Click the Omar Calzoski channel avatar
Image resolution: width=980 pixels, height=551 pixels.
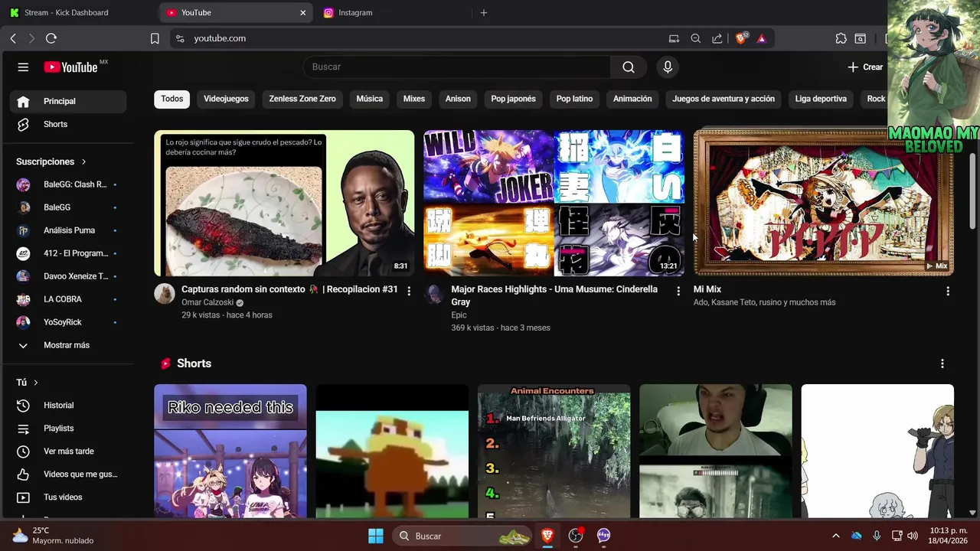[165, 294]
